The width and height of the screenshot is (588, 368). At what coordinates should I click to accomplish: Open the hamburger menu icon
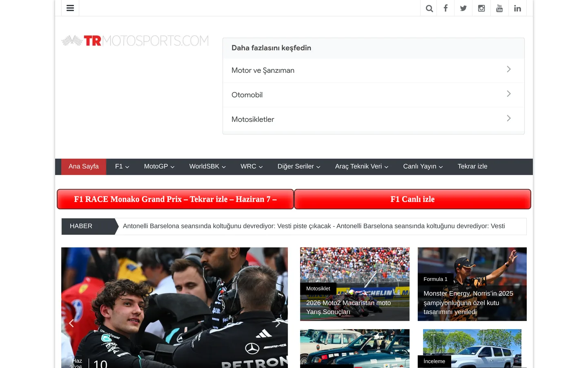tap(70, 8)
